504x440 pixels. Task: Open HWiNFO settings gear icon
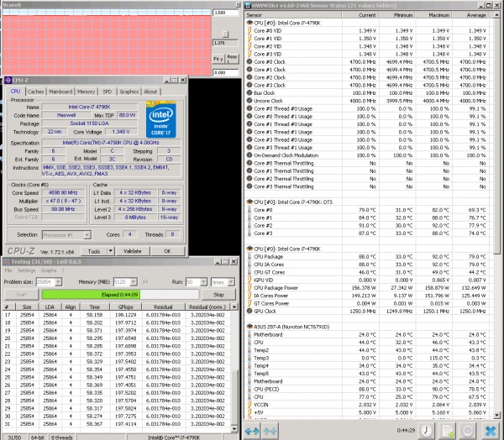pyautogui.click(x=468, y=431)
